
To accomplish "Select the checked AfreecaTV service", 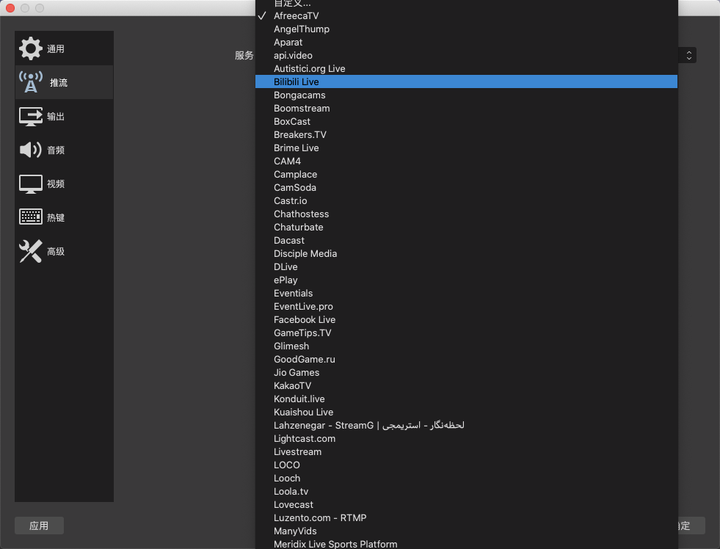I will 466,16.
